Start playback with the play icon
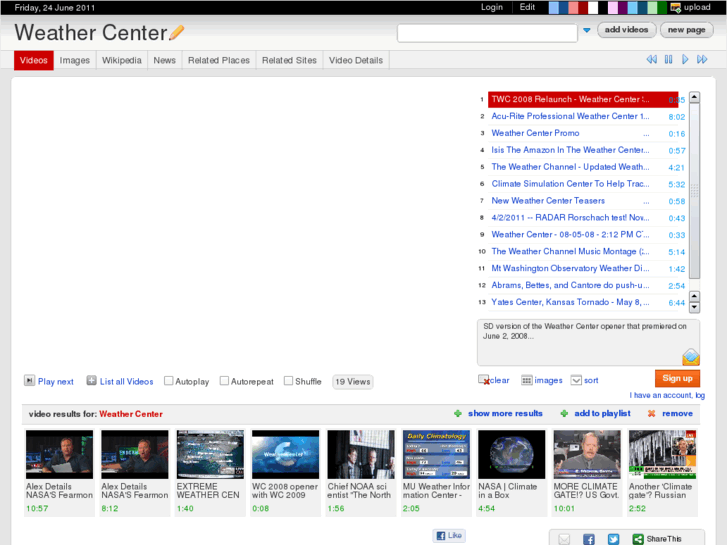The image size is (727, 545). (685, 59)
